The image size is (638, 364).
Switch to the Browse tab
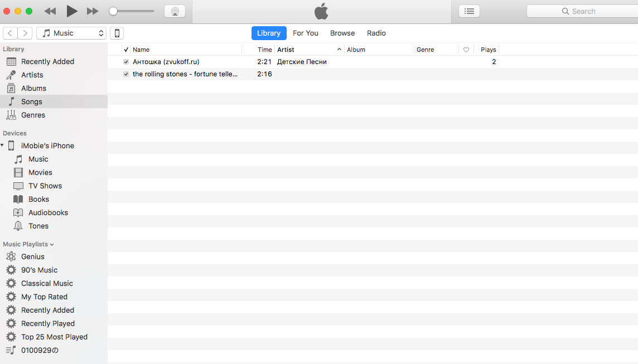point(342,33)
